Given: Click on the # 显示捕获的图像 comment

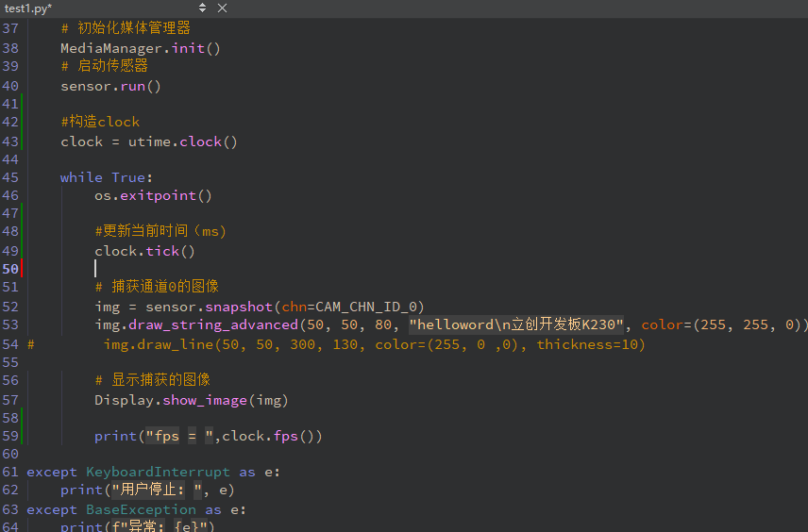Looking at the screenshot, I should point(153,380).
